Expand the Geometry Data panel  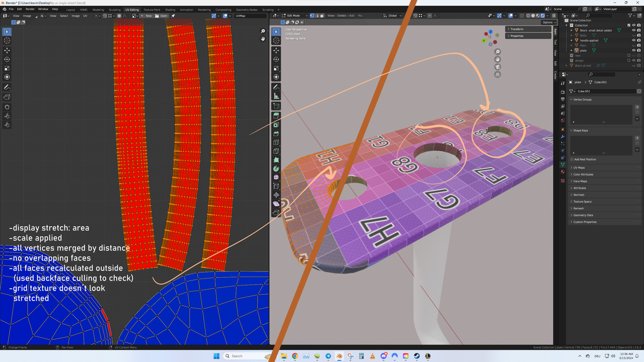pos(582,215)
